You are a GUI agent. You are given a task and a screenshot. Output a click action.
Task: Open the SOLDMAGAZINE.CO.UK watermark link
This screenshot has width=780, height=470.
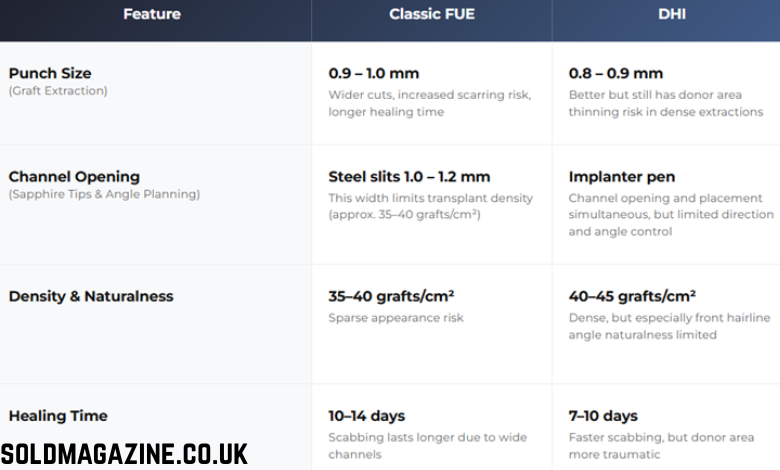[x=124, y=453]
